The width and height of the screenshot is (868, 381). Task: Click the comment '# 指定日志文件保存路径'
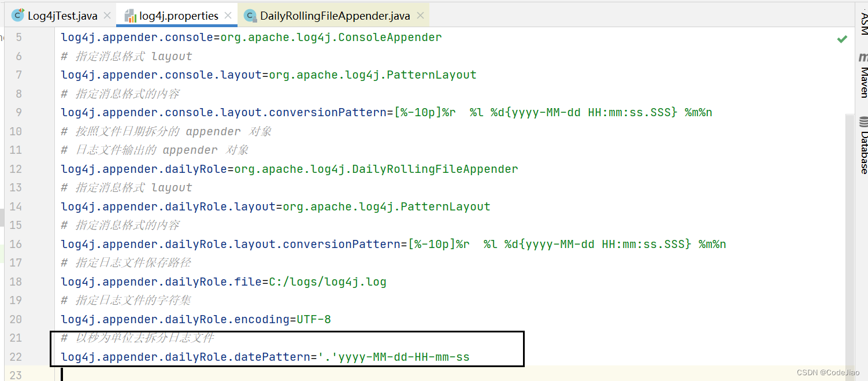pos(126,263)
